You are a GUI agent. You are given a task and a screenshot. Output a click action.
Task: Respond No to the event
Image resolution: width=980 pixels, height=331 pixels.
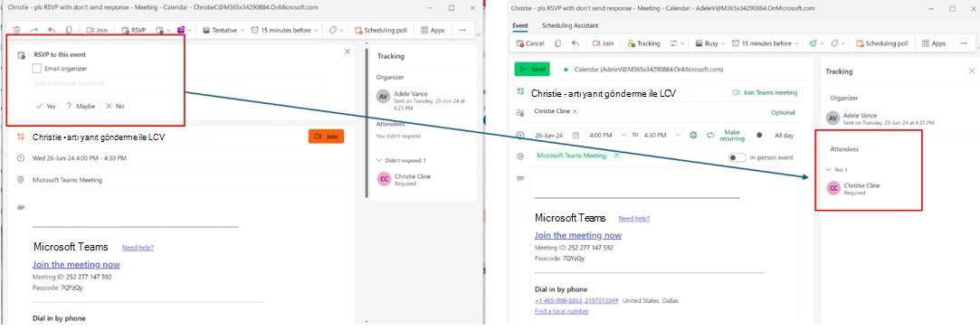coord(115,106)
